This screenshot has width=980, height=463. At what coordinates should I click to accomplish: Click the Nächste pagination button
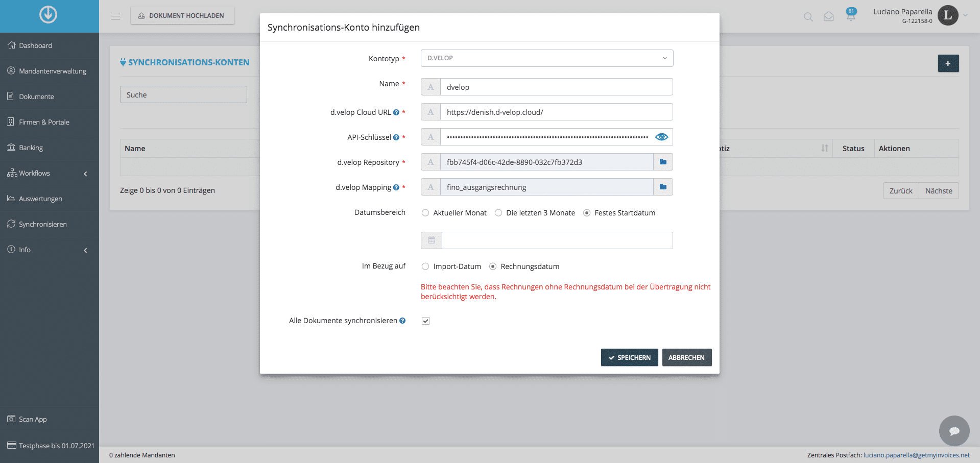coord(939,190)
